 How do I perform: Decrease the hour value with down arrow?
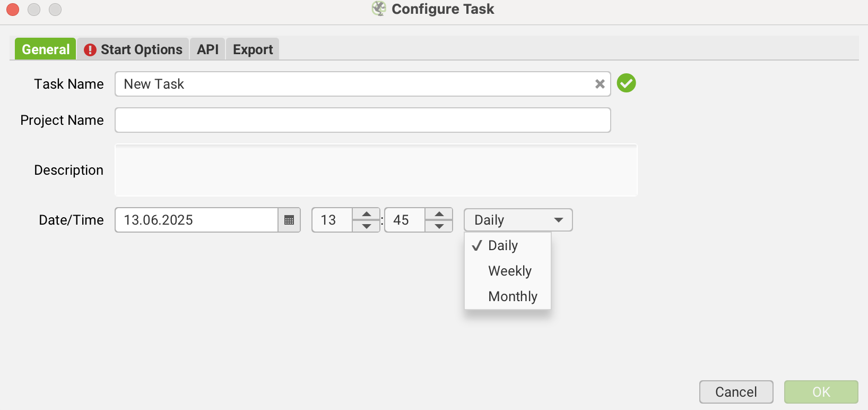[x=367, y=226]
